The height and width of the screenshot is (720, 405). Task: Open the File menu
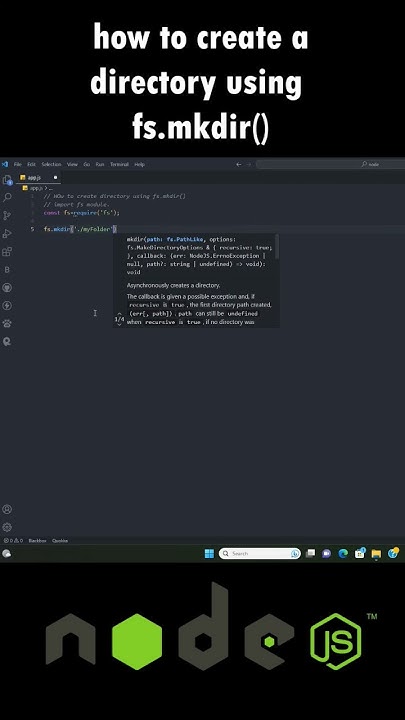(x=17, y=164)
